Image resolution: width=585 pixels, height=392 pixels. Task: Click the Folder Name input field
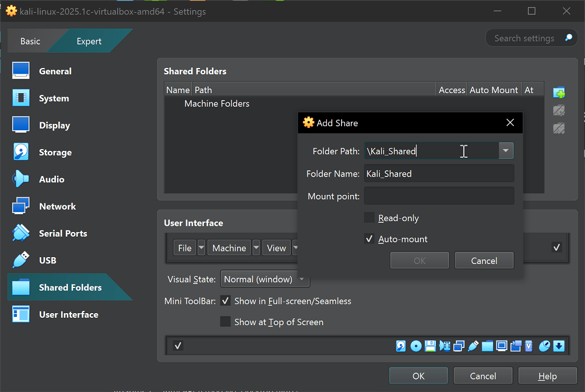click(x=439, y=174)
